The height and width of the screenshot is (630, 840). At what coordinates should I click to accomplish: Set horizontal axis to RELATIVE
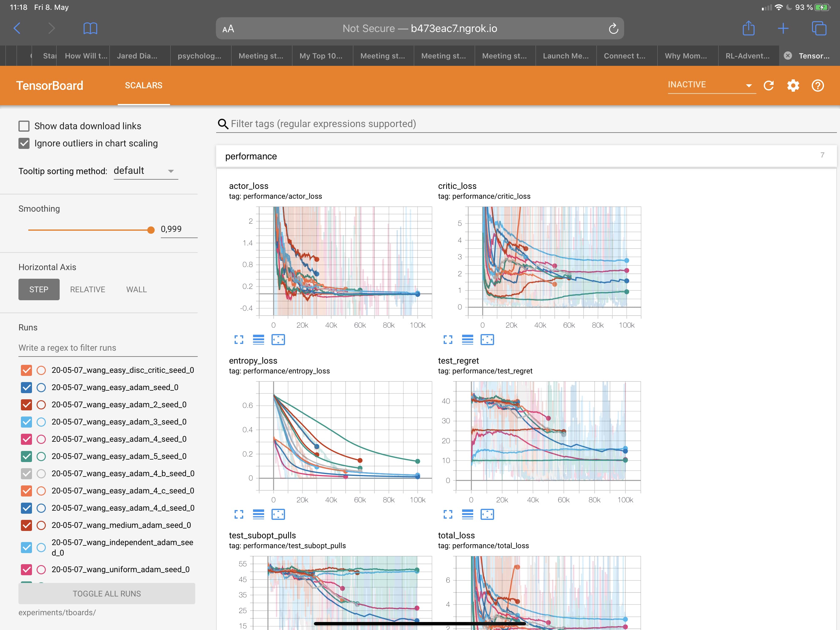[x=88, y=289]
